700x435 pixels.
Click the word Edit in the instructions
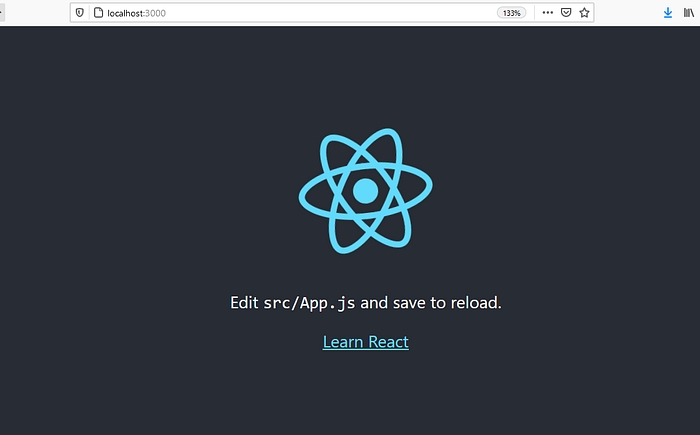[x=244, y=302]
